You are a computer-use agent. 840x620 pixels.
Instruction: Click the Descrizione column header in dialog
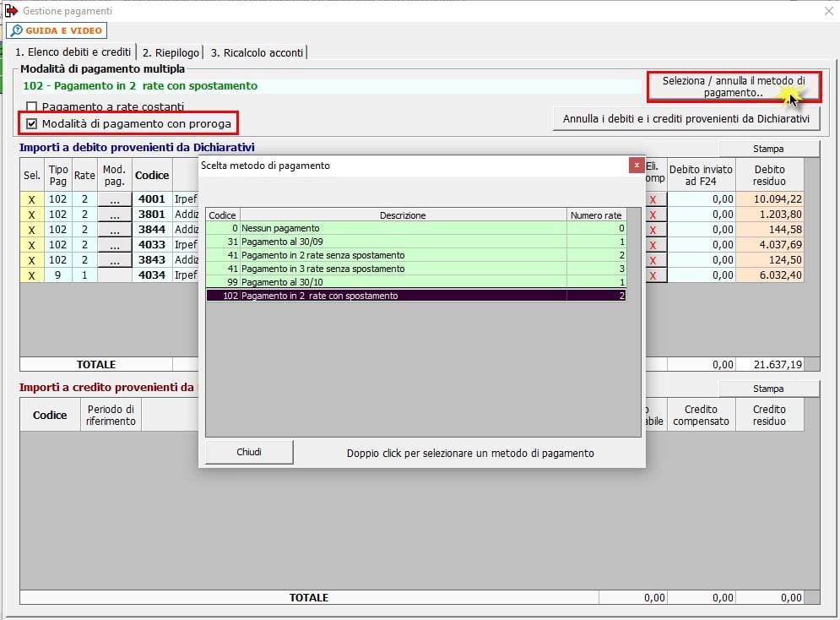click(x=403, y=215)
